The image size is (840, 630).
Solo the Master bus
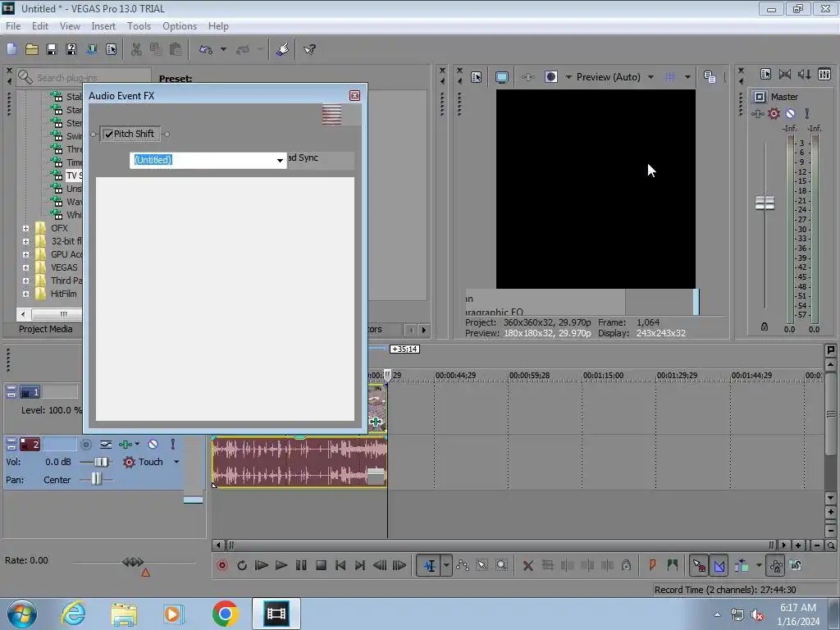(807, 113)
